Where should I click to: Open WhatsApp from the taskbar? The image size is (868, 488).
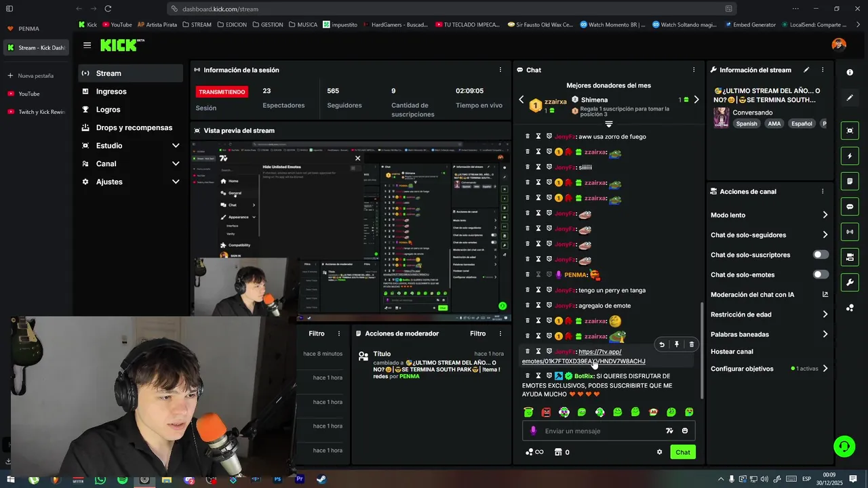[x=100, y=480]
